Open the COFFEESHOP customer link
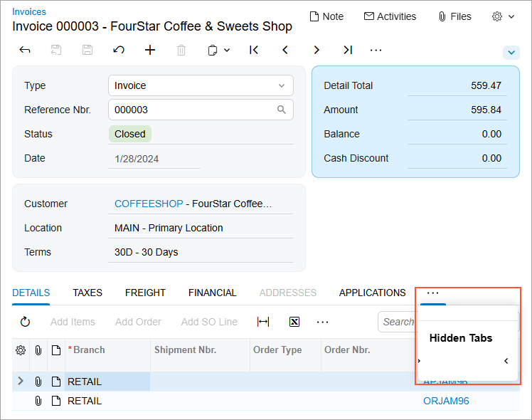The image size is (532, 420). point(149,204)
